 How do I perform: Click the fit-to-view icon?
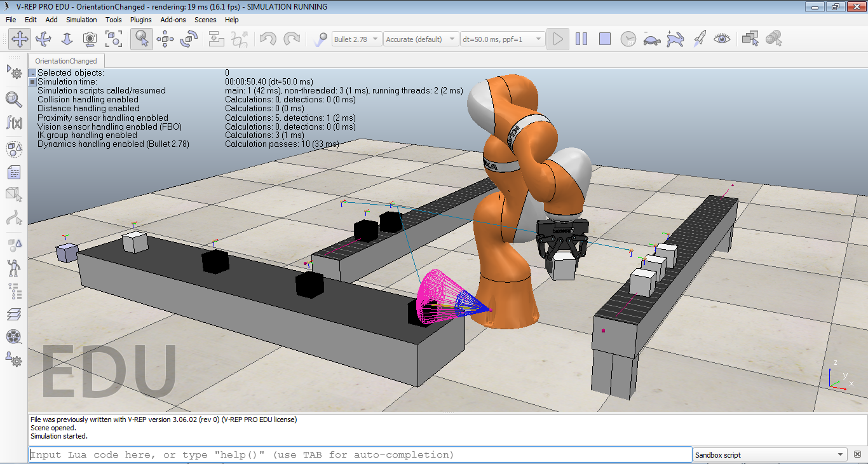point(114,39)
